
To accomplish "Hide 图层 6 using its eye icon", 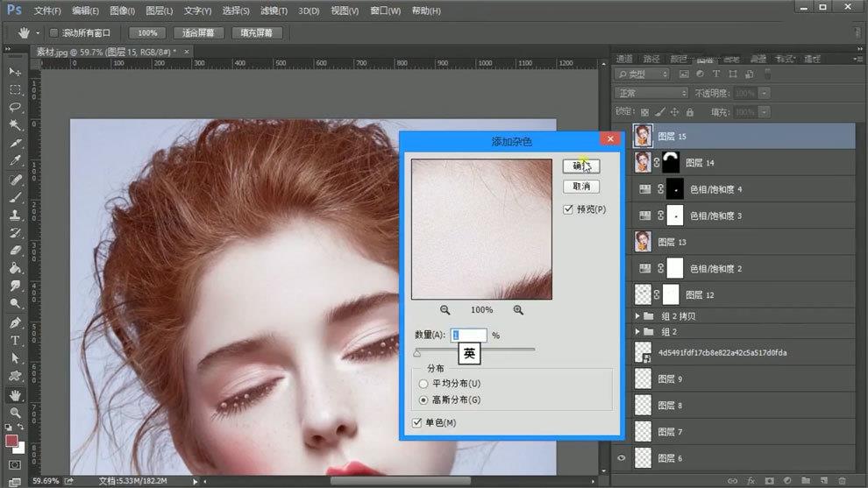I will (x=623, y=458).
